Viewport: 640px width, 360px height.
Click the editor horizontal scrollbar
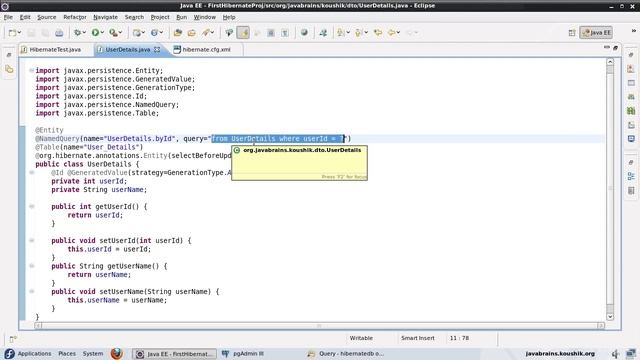[x=319, y=325]
